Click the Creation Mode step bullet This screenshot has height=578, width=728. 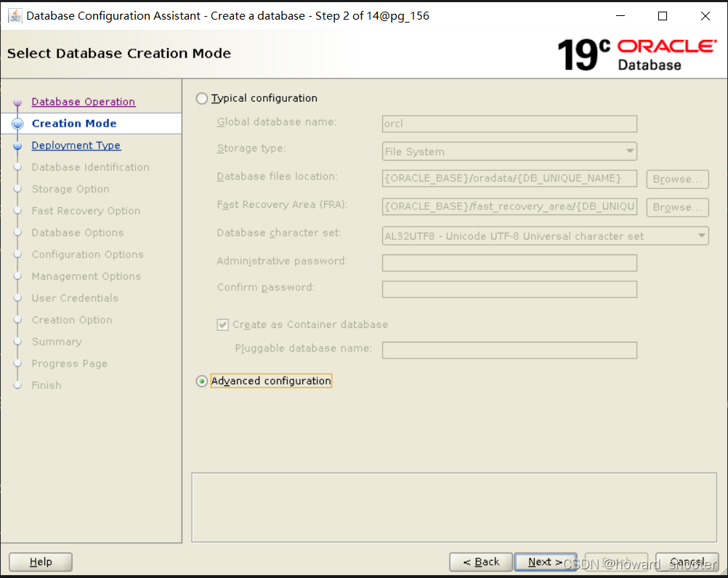click(17, 124)
